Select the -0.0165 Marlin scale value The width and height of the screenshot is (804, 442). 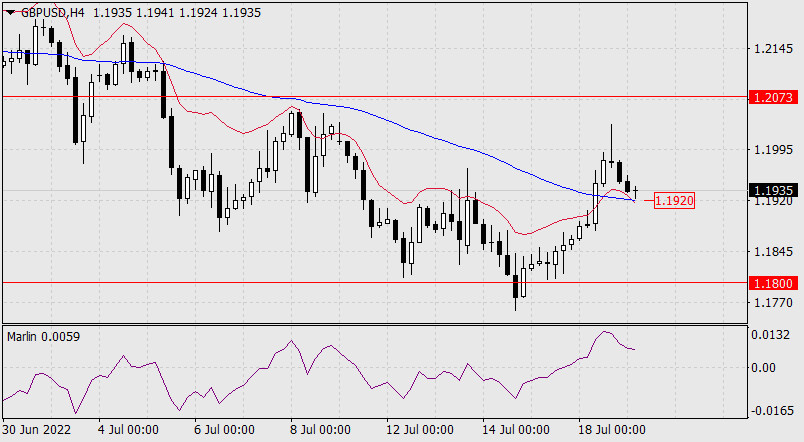point(770,411)
